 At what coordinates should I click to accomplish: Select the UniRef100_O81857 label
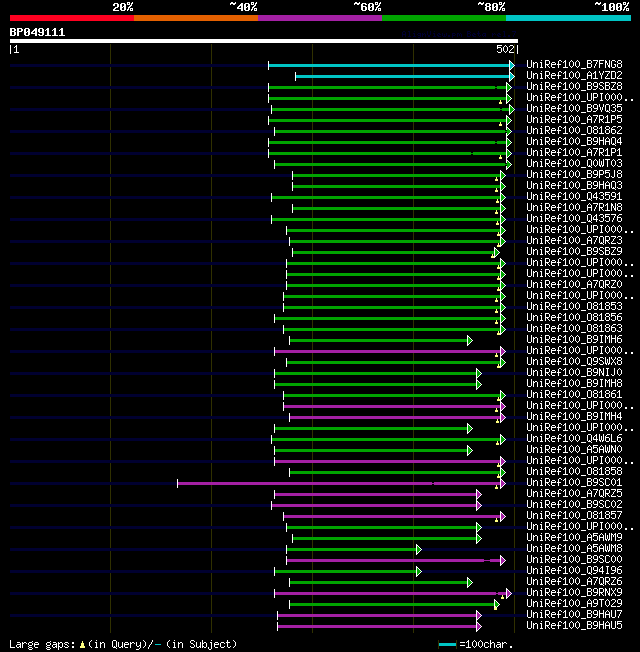(x=574, y=516)
